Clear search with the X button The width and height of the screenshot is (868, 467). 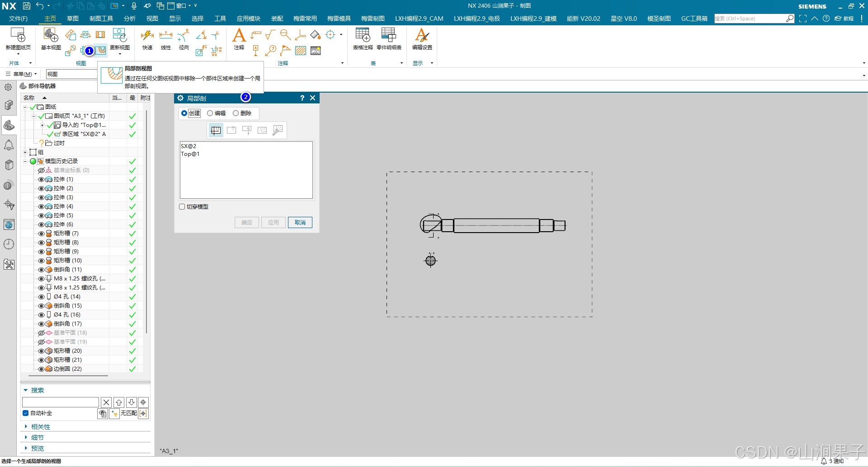pyautogui.click(x=106, y=402)
